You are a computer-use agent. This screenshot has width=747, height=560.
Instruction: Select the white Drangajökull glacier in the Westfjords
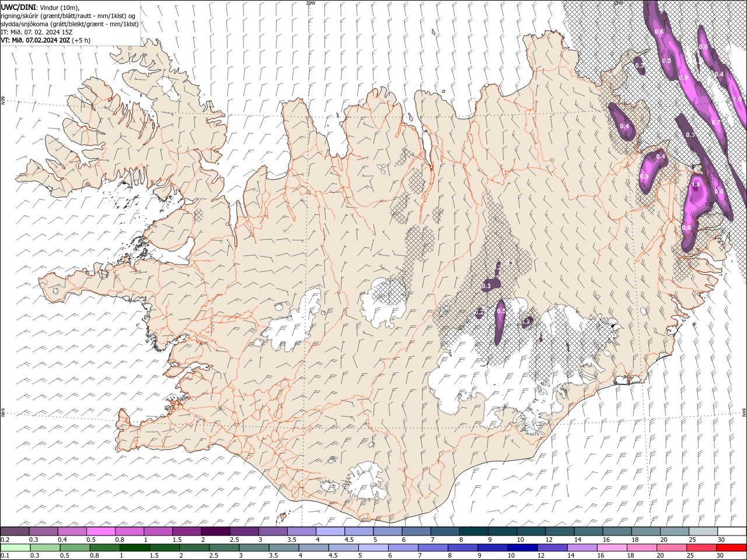pyautogui.click(x=169, y=87)
